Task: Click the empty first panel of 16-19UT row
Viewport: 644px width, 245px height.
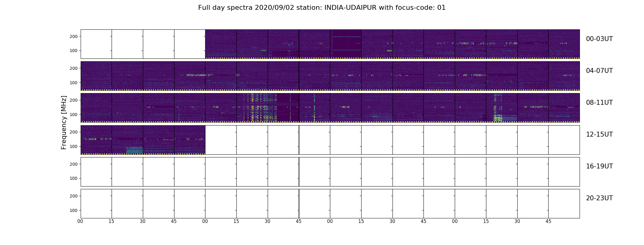Action: click(x=96, y=171)
